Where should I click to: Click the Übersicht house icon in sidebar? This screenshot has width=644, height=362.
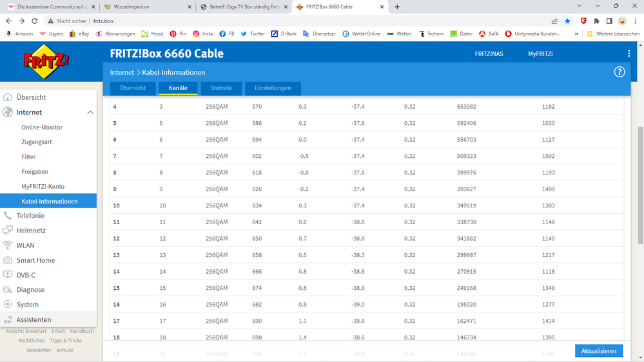7,97
